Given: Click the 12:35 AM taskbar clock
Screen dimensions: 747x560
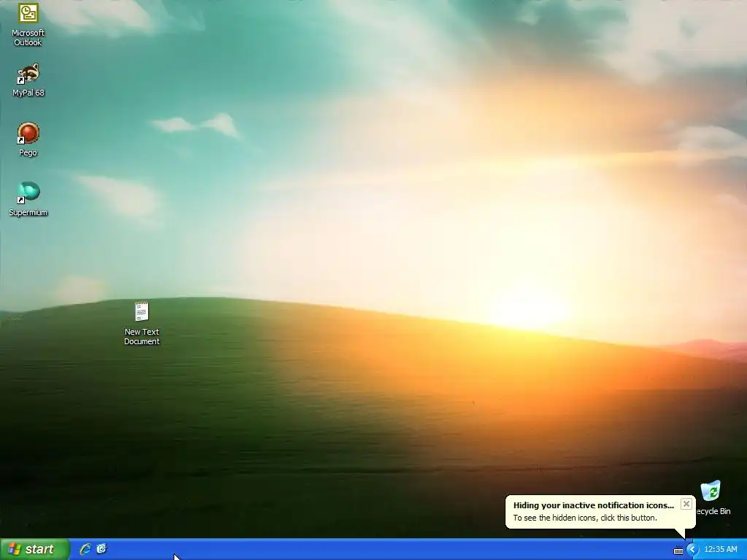Looking at the screenshot, I should tap(720, 549).
